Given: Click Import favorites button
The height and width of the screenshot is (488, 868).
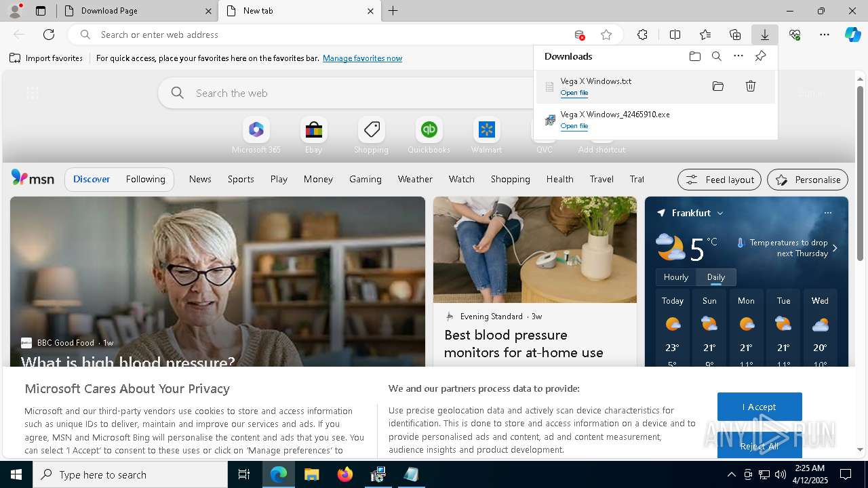Looking at the screenshot, I should click(46, 58).
